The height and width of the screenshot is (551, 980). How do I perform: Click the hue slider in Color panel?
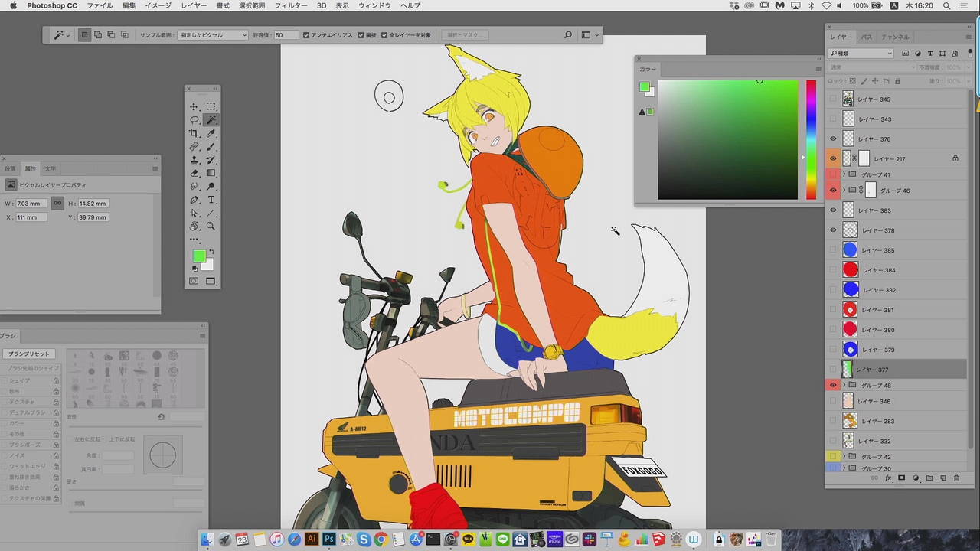coord(812,139)
